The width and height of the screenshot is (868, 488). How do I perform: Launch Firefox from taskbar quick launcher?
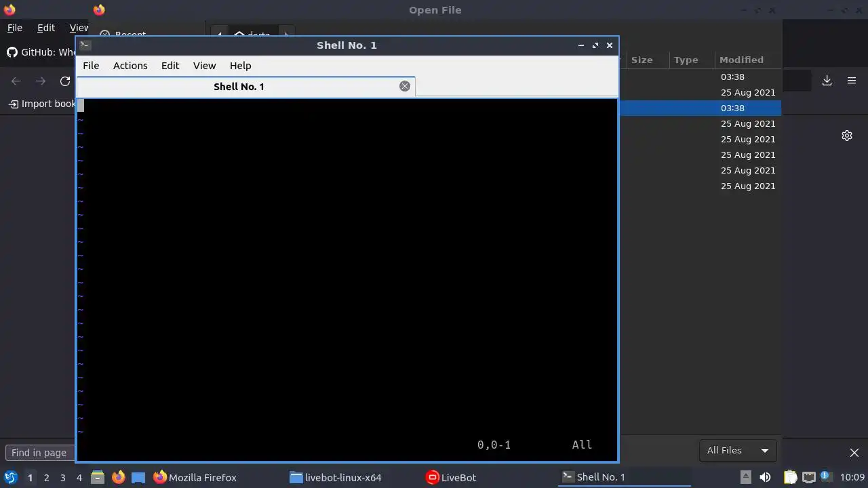click(118, 477)
